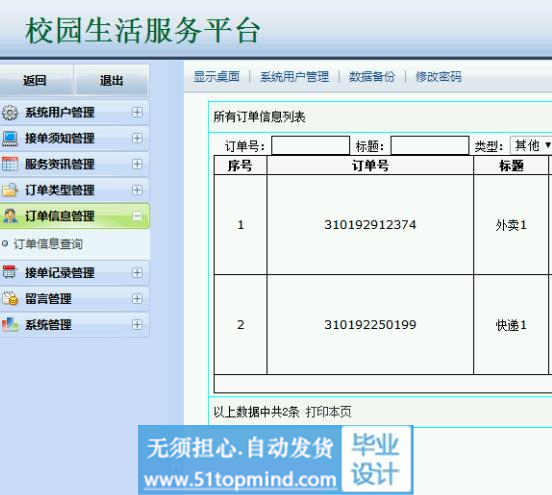Click the red calendar icon beside 接单记录管理
This screenshot has width=552, height=495.
click(x=10, y=272)
